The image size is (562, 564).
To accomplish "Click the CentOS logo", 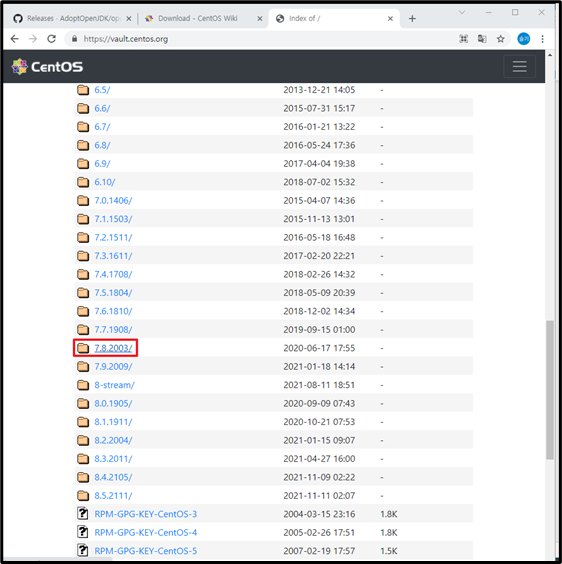I will (47, 67).
